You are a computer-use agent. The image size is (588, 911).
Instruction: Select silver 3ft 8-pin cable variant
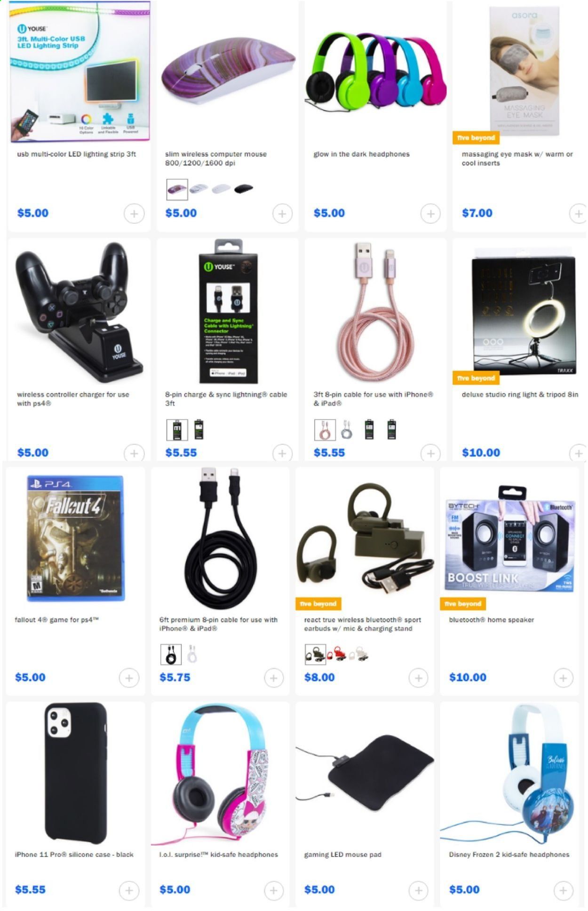tap(347, 429)
